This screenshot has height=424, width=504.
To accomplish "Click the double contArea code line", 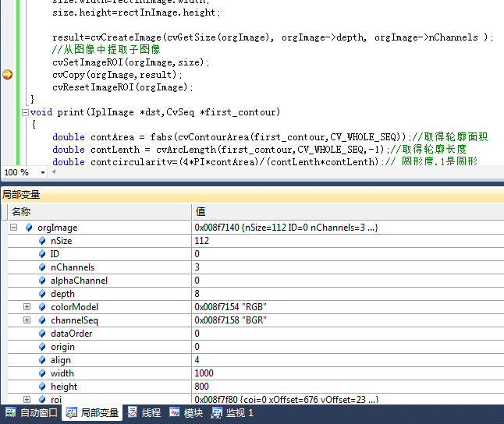I will [270, 137].
